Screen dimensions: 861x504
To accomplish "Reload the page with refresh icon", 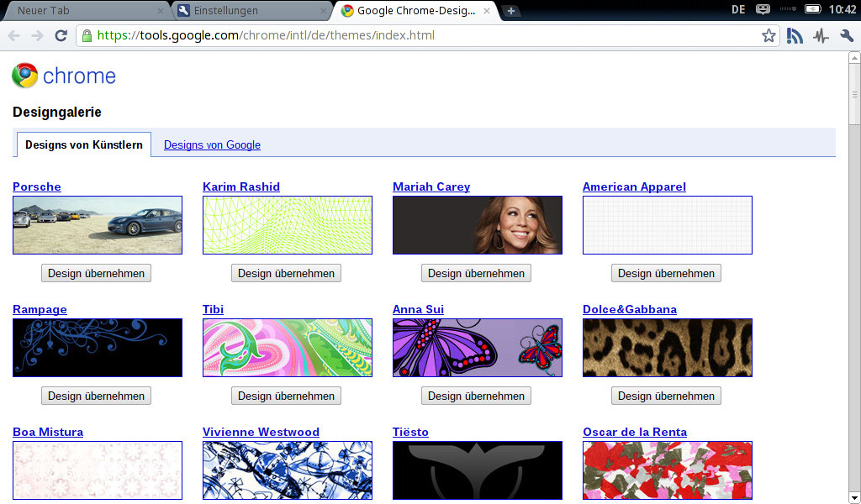I will (61, 35).
